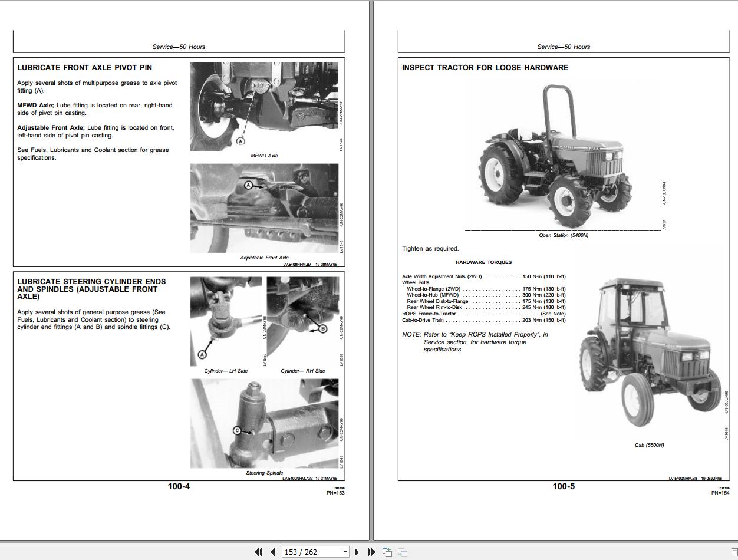
Task: Select the grayed facing-pages layout icon
Action: point(402,552)
